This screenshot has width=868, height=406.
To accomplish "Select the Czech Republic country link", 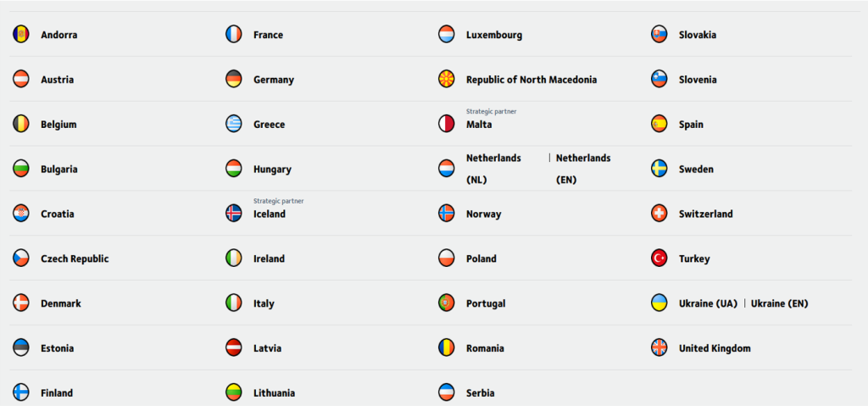I will 75,259.
